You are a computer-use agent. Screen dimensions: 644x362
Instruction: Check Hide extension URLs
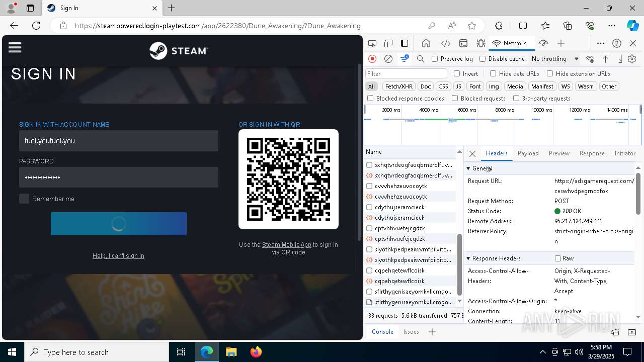[550, 73]
